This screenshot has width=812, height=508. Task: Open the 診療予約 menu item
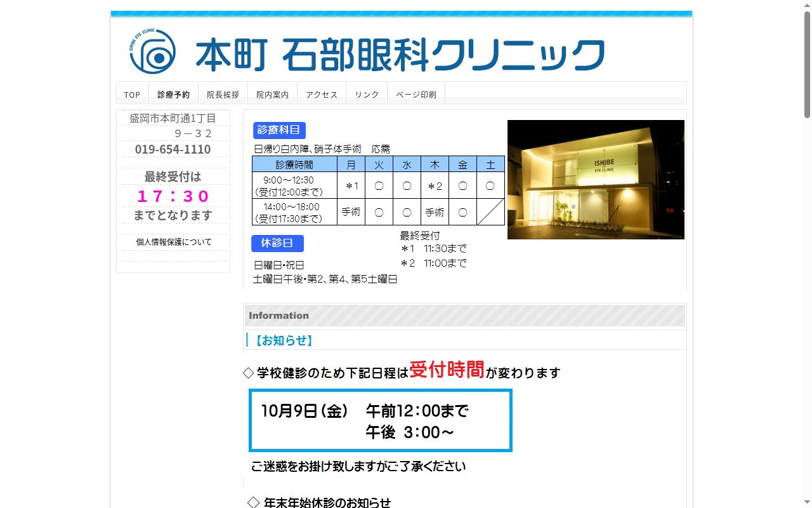click(174, 94)
